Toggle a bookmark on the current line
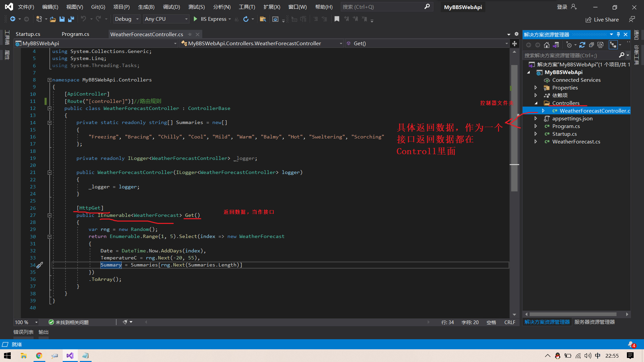Image resolution: width=644 pixels, height=362 pixels. [337, 19]
